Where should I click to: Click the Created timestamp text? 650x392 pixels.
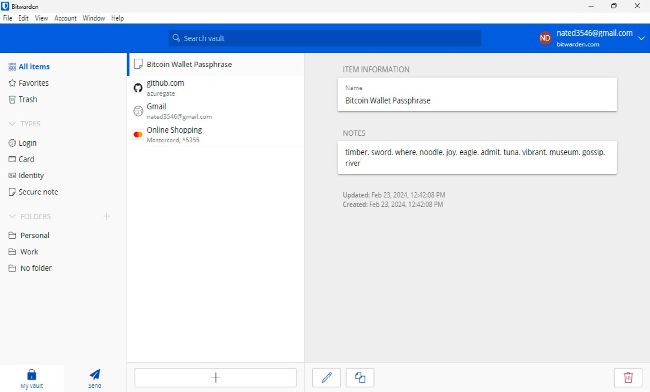tap(393, 204)
